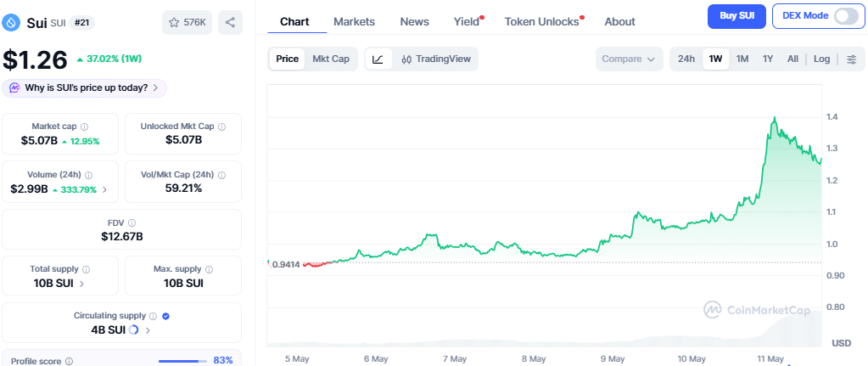Open the info icon beside Profile score

pyautogui.click(x=69, y=361)
